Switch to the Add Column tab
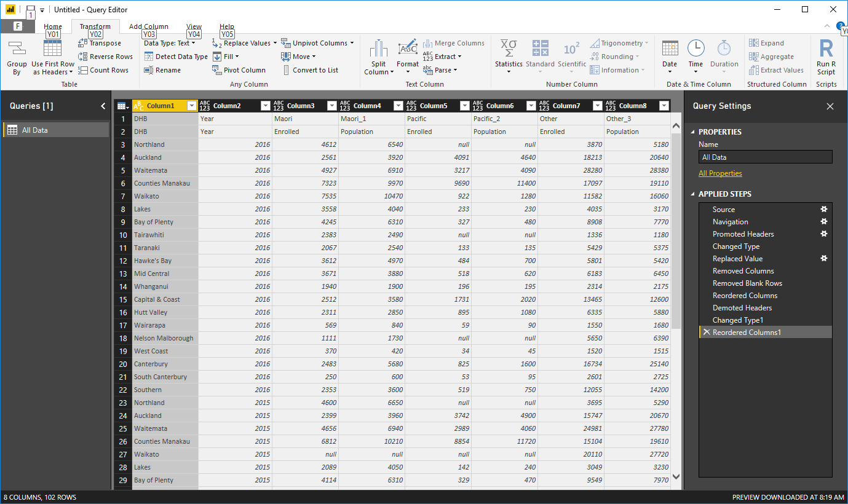 click(x=149, y=26)
